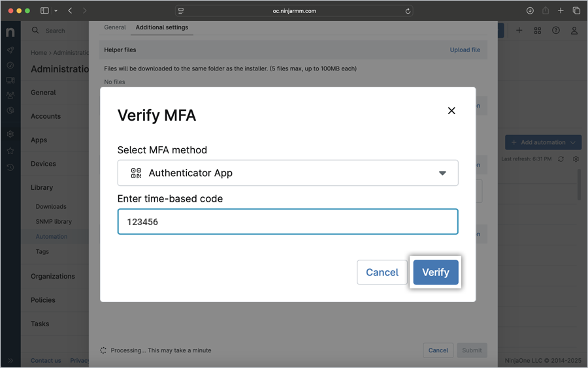Close the Verify MFA dialog with X
The width and height of the screenshot is (588, 368).
(451, 111)
